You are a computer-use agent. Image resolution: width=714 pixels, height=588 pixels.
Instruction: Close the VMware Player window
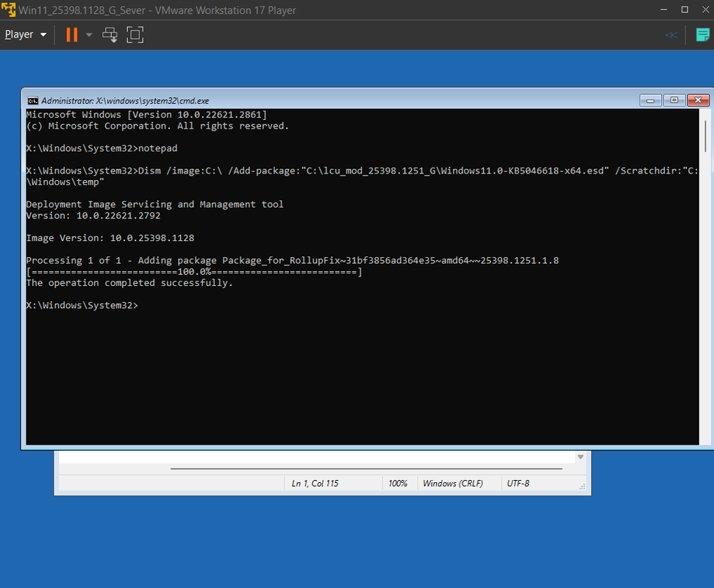[705, 10]
